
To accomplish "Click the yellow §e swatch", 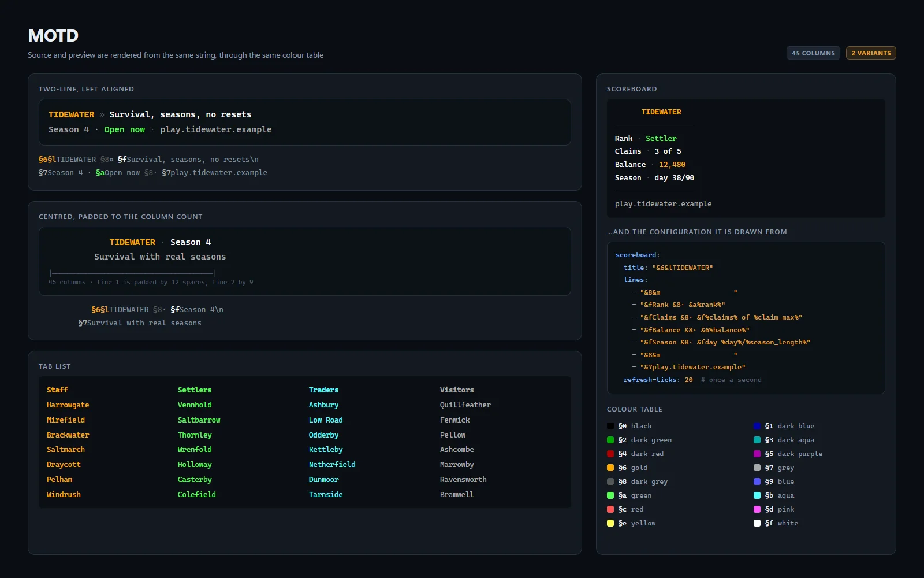I will (610, 523).
